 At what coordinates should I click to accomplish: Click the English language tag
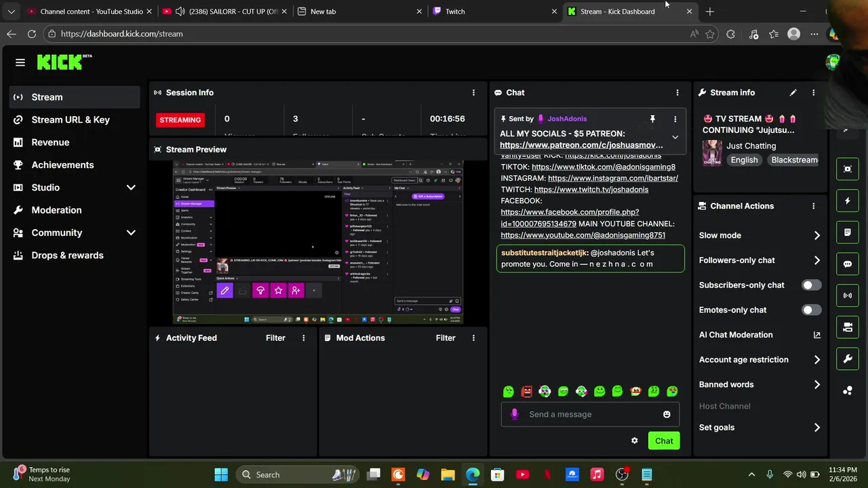(744, 160)
